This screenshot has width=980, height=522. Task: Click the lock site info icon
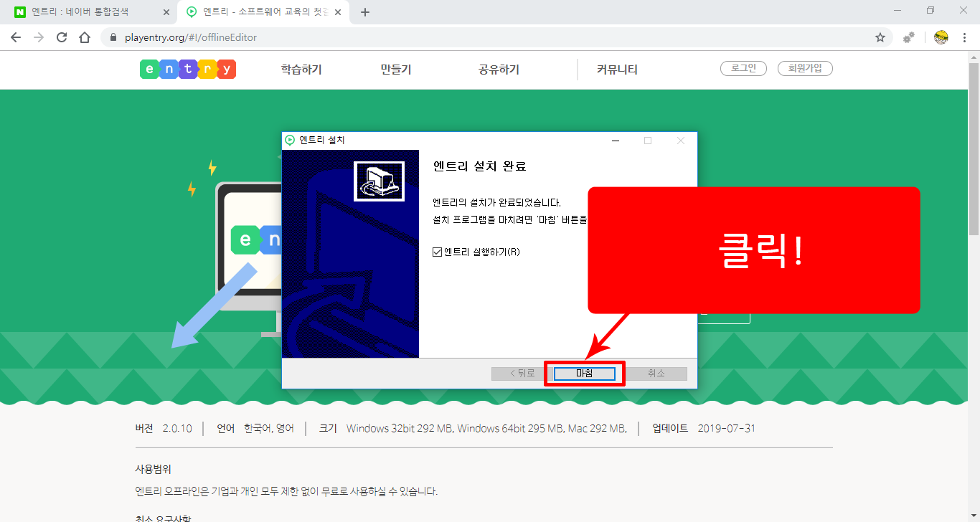pyautogui.click(x=113, y=37)
